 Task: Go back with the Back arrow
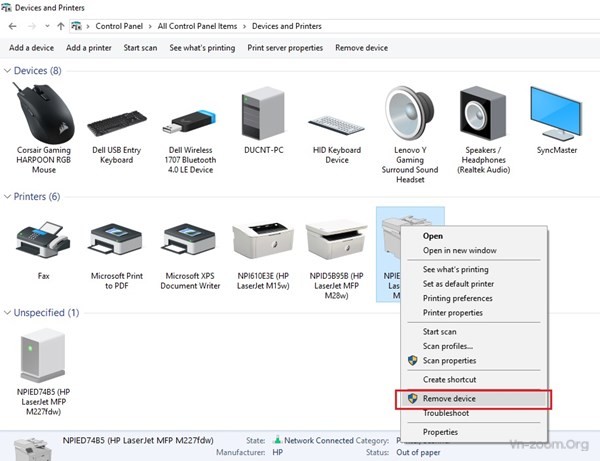(x=13, y=26)
